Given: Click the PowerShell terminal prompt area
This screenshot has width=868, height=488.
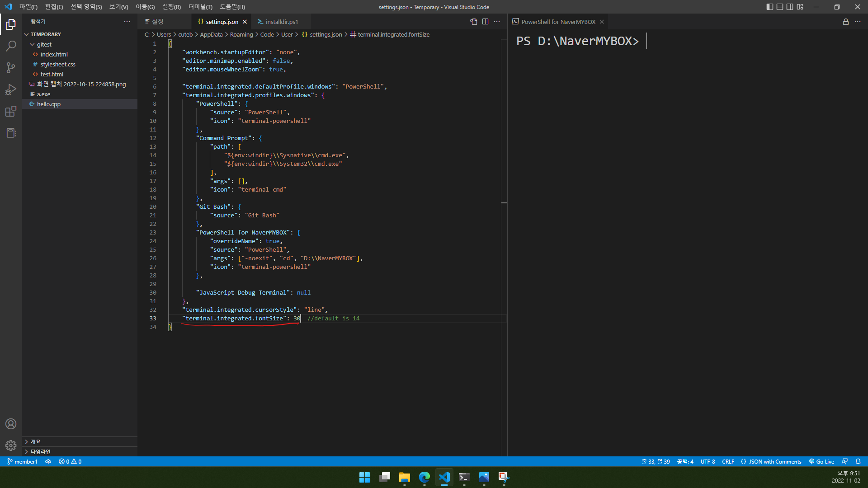Looking at the screenshot, I should pyautogui.click(x=578, y=41).
